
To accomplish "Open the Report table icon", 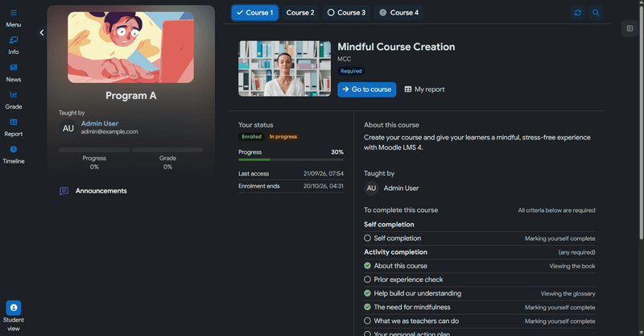I will [14, 122].
